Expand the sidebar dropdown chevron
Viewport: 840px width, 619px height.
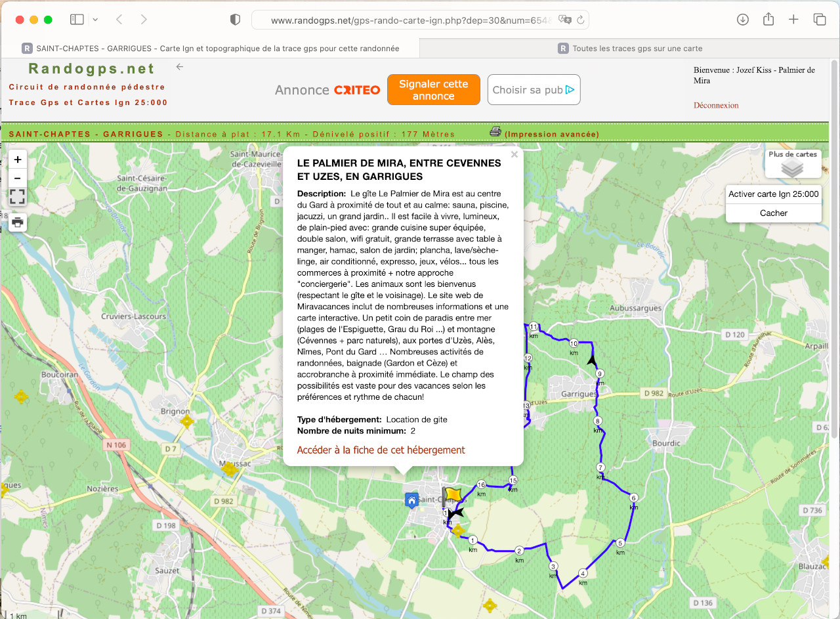[x=95, y=20]
